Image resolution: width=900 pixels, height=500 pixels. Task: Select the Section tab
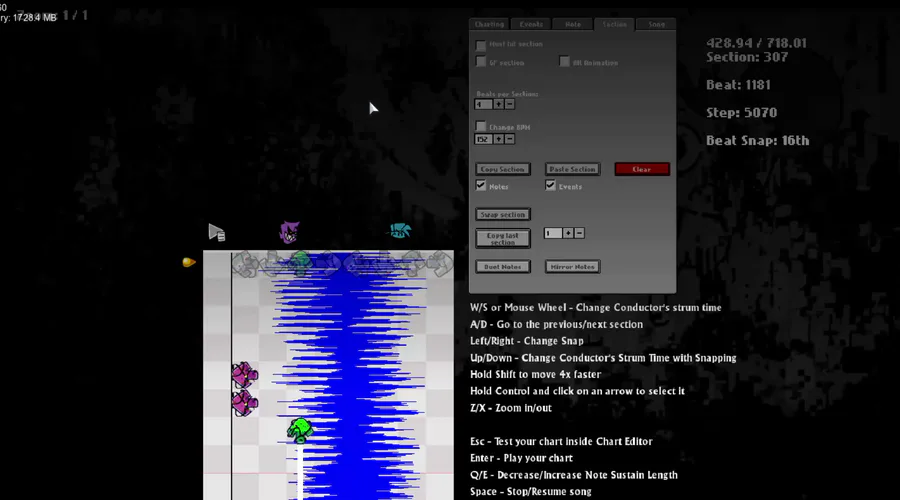(x=614, y=24)
